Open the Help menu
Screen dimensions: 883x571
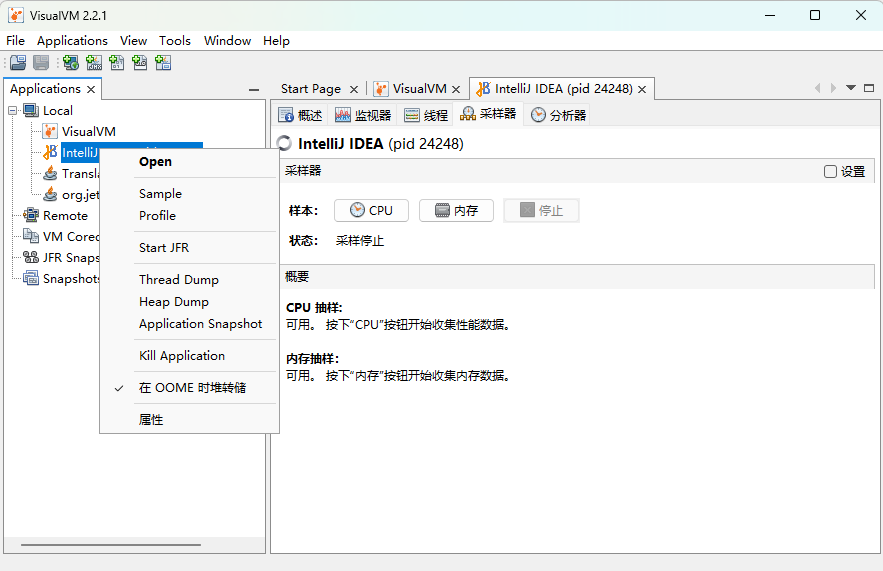click(276, 41)
